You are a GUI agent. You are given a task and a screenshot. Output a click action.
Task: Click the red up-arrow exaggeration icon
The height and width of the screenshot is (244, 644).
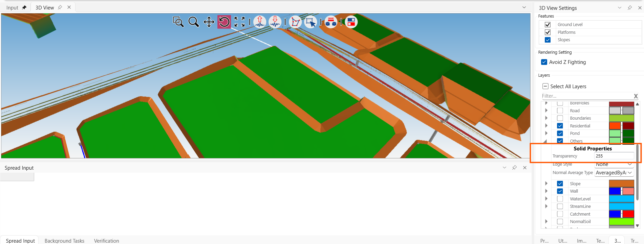click(x=260, y=22)
